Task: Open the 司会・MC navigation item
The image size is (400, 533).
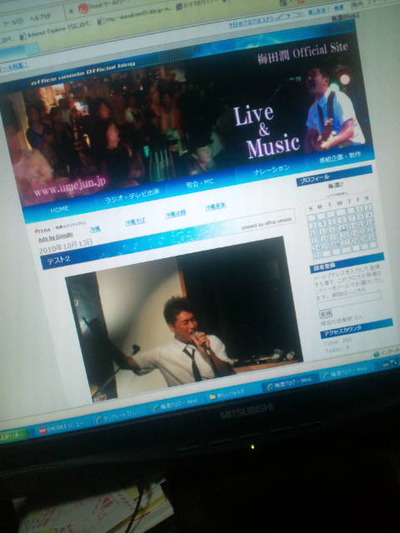Action: tap(200, 183)
